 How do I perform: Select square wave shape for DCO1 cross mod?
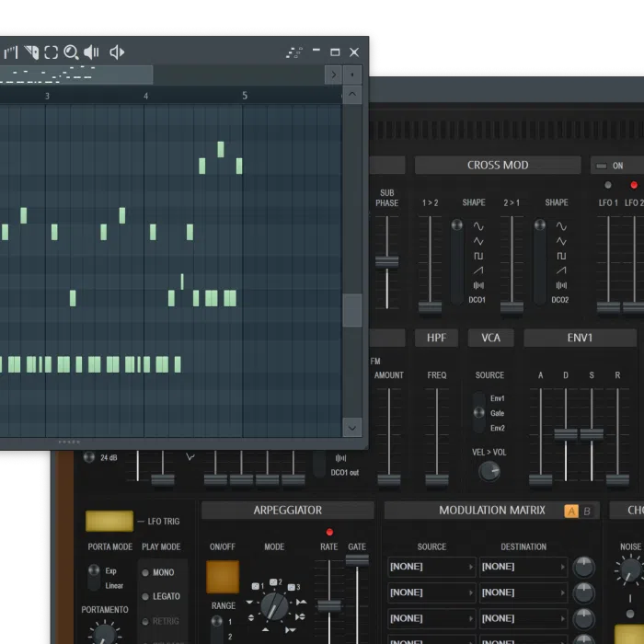[x=478, y=256]
